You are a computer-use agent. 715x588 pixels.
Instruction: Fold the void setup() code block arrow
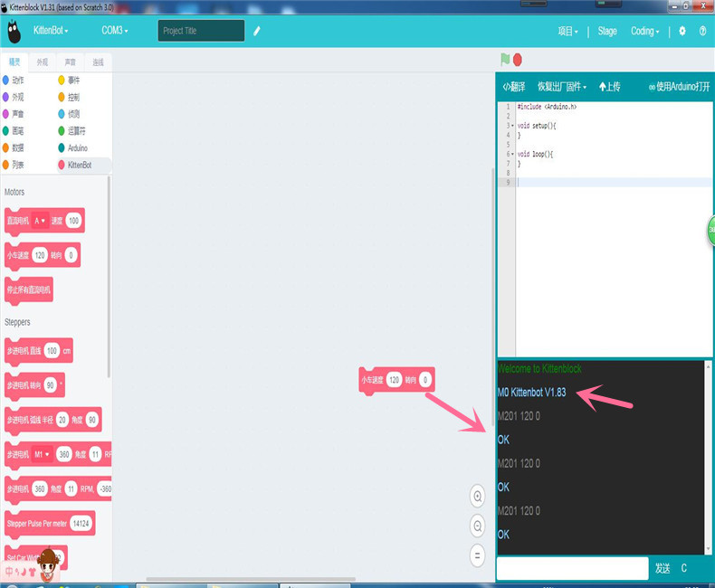point(511,126)
